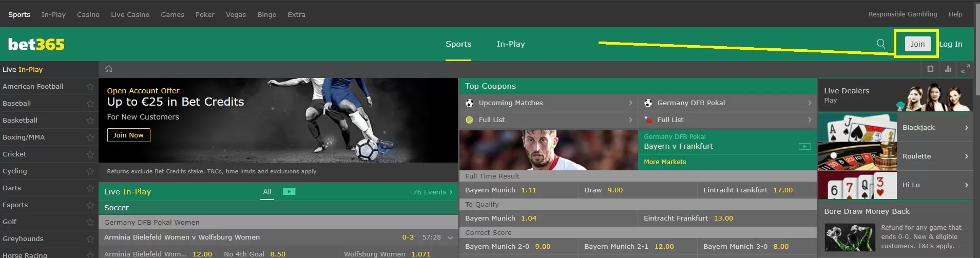Click Bayern v Frankfurt live stream icon
Viewport: 980px width, 258px height.
[805, 146]
